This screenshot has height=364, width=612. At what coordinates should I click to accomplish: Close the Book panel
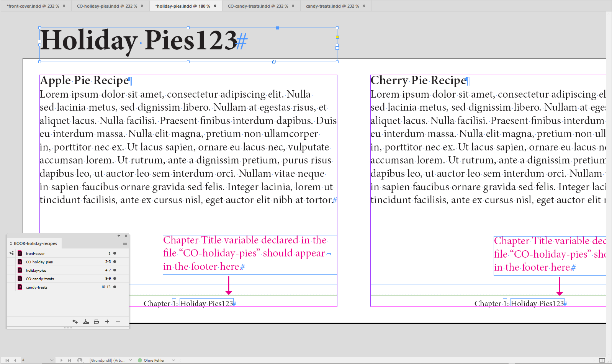pyautogui.click(x=126, y=236)
